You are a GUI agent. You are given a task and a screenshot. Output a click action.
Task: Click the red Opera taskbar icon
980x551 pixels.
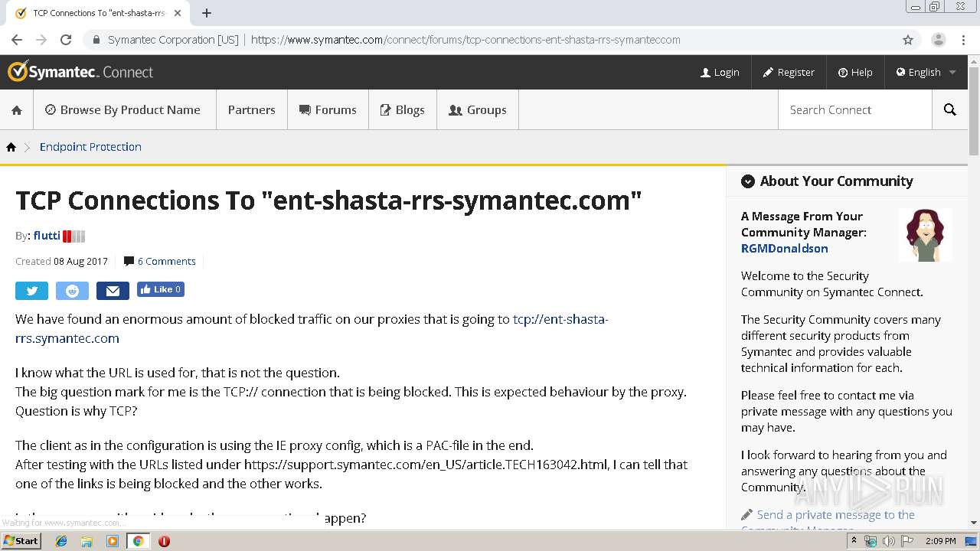tap(164, 541)
